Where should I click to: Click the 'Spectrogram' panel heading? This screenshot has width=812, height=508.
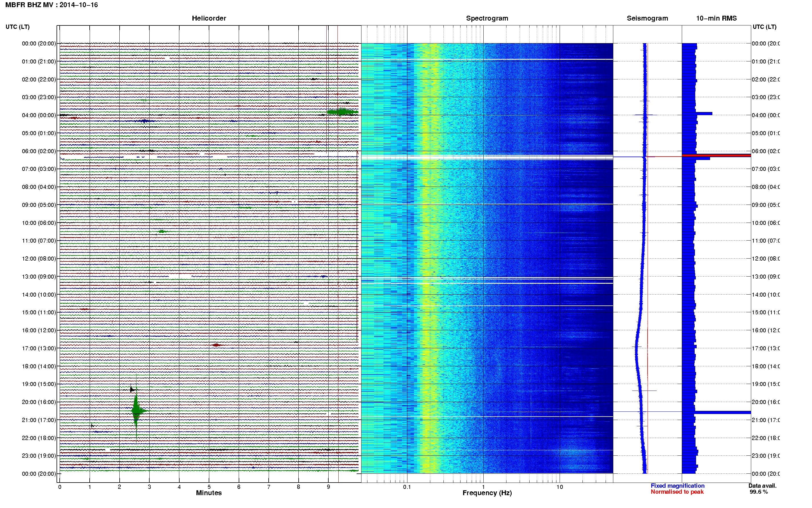(487, 18)
